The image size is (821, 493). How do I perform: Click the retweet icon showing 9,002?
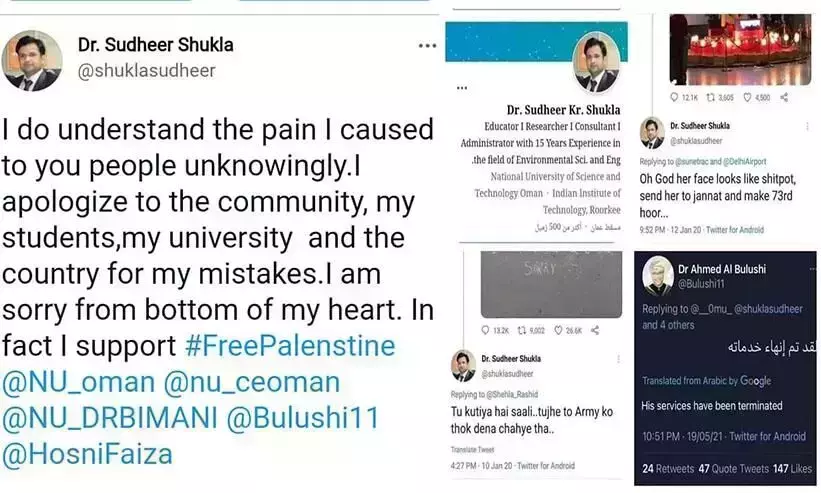coord(523,329)
